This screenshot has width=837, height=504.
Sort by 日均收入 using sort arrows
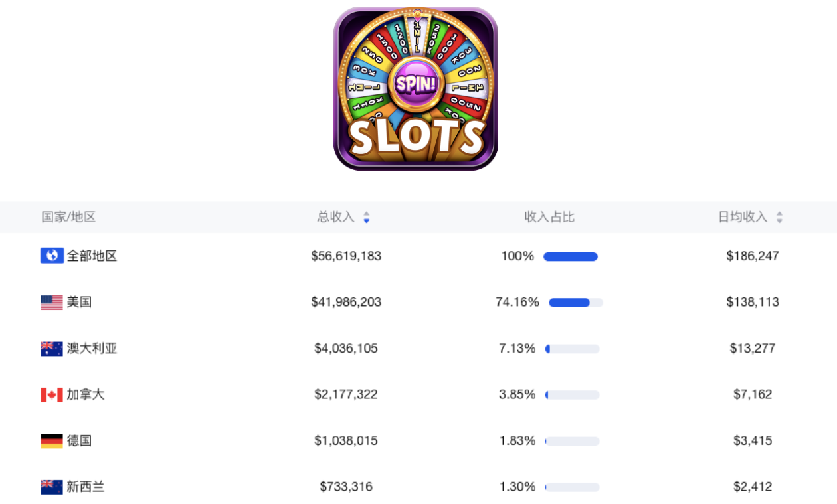(x=780, y=218)
